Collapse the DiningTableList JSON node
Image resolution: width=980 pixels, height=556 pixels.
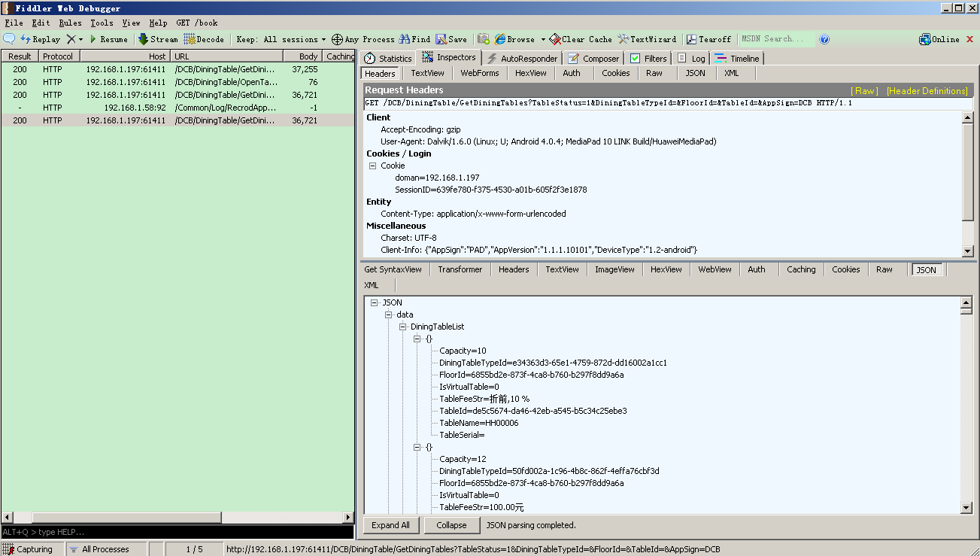click(x=403, y=327)
